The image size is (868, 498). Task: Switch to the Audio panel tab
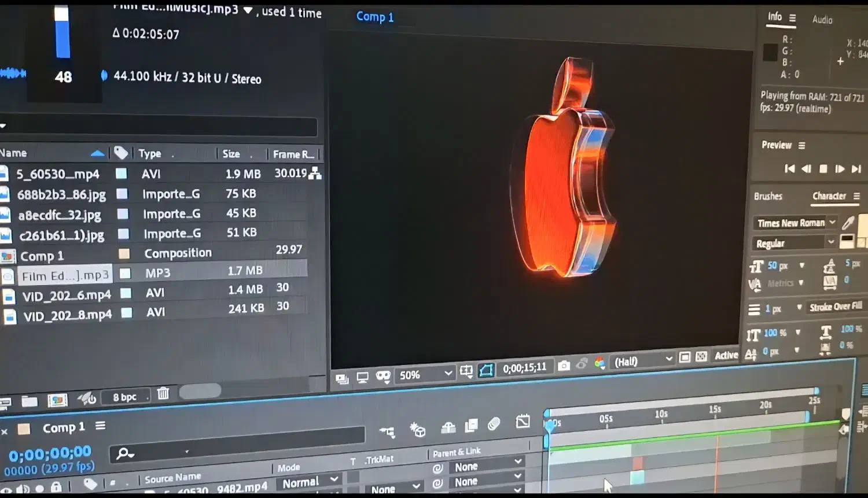822,20
